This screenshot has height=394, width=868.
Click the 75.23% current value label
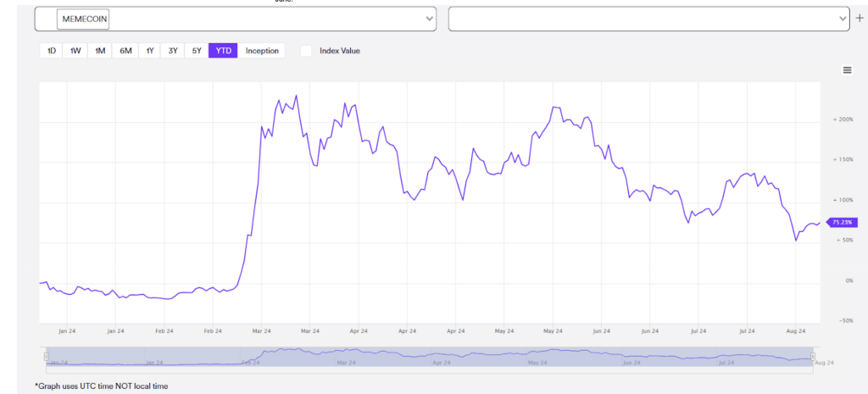(x=842, y=222)
